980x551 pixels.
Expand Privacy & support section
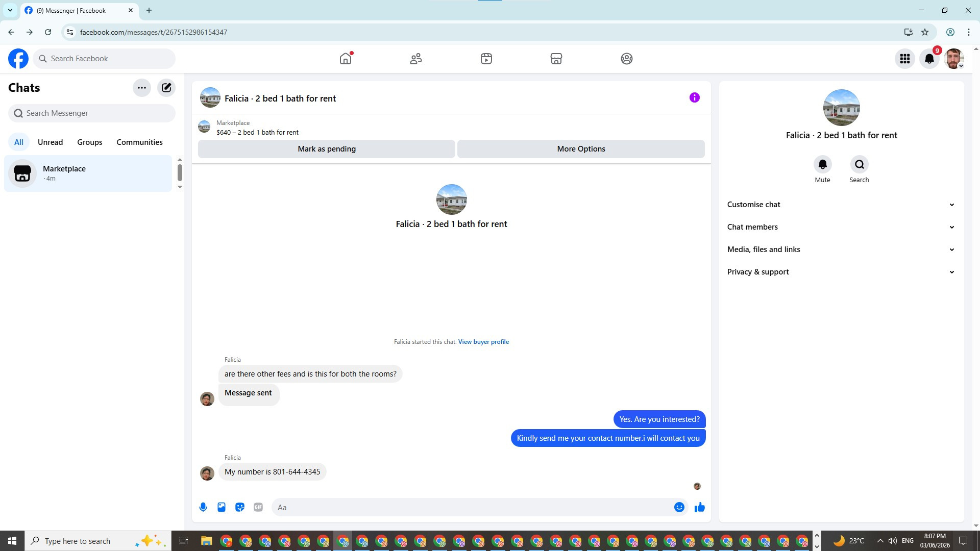coord(841,272)
